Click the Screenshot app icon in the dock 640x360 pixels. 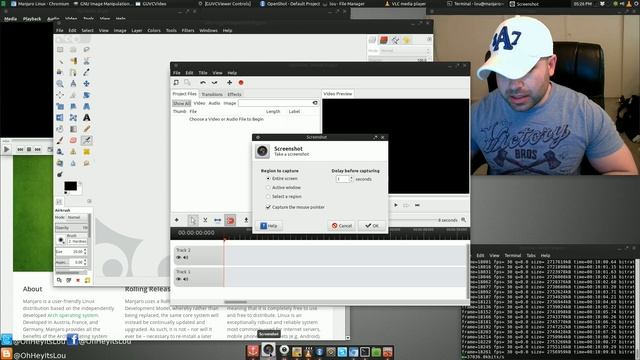268,350
